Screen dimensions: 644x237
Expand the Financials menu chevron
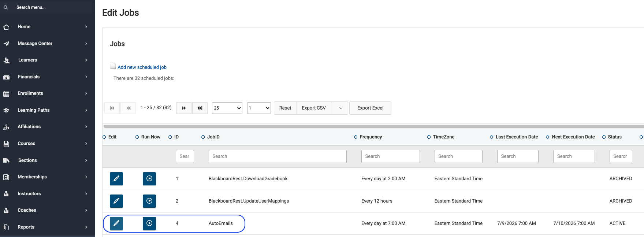tap(86, 77)
